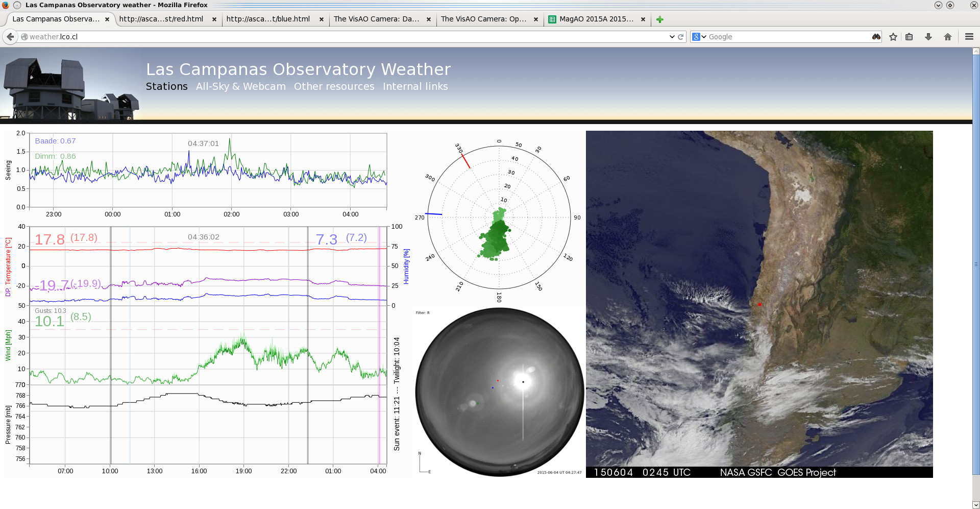This screenshot has width=980, height=509.
Task: Go back with the browser back arrow
Action: point(10,37)
